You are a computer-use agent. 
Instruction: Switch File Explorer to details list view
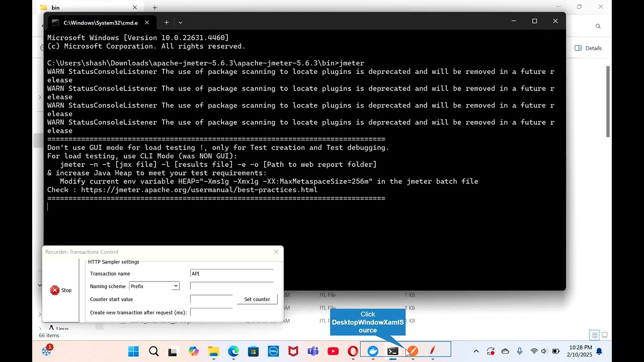[595, 335]
